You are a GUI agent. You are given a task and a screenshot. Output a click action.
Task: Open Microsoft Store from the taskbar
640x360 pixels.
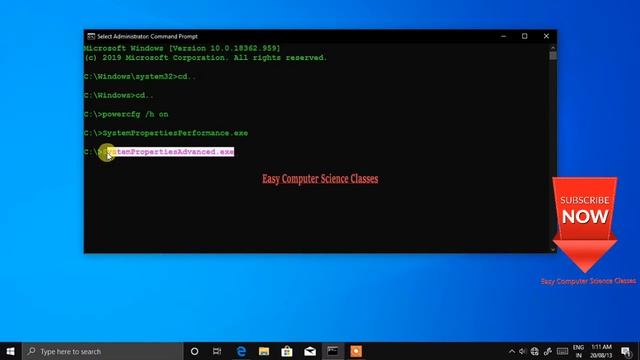click(x=287, y=351)
